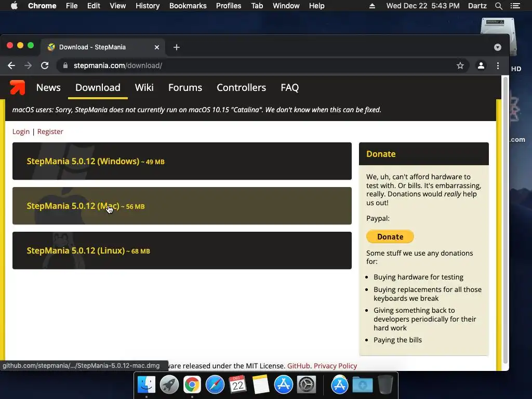Open a new tab with the plus icon
The width and height of the screenshot is (532, 399).
[177, 47]
